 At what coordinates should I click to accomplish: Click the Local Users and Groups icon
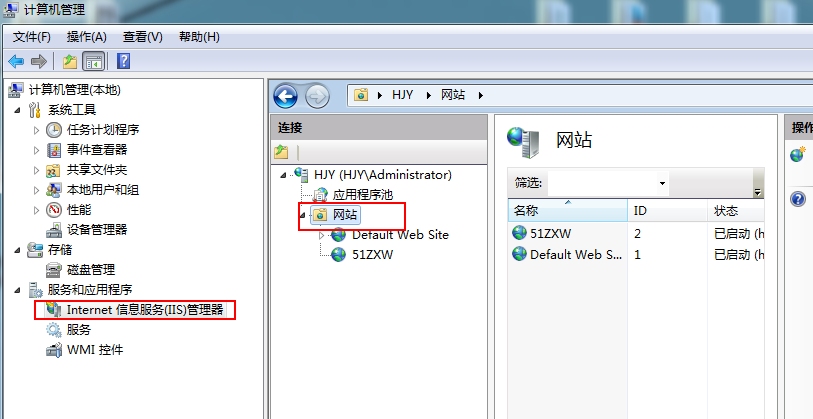(54, 190)
